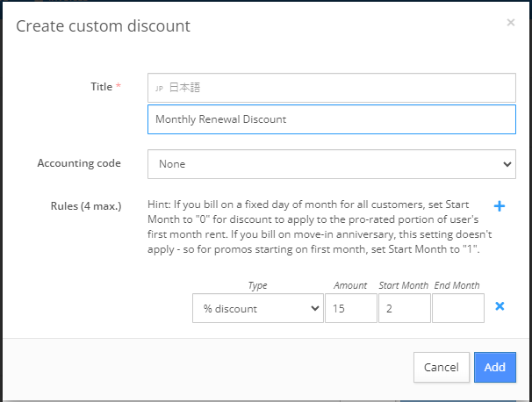Click the Rules (4 max.) label
The width and height of the screenshot is (532, 402).
[86, 206]
